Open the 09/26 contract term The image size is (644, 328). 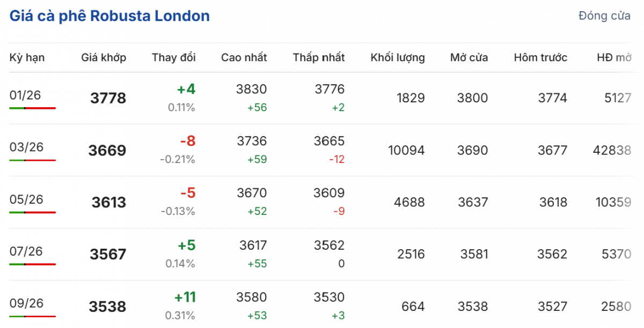coord(26,303)
